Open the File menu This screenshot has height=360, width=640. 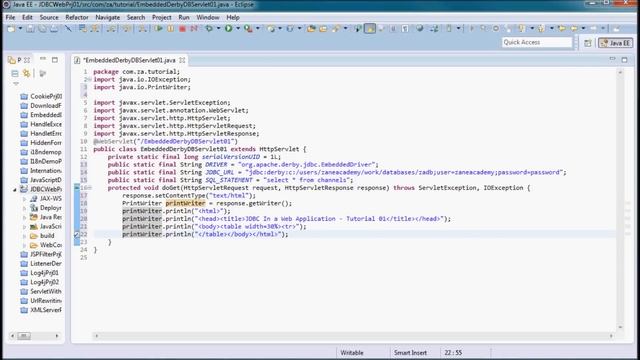click(10, 18)
